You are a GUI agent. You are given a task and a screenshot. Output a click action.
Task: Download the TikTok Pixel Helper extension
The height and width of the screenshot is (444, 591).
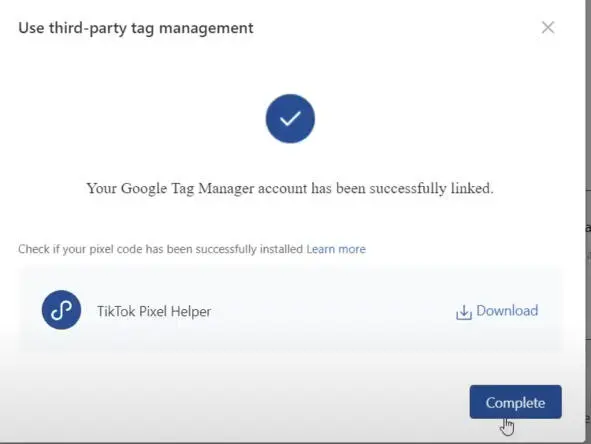click(x=497, y=311)
